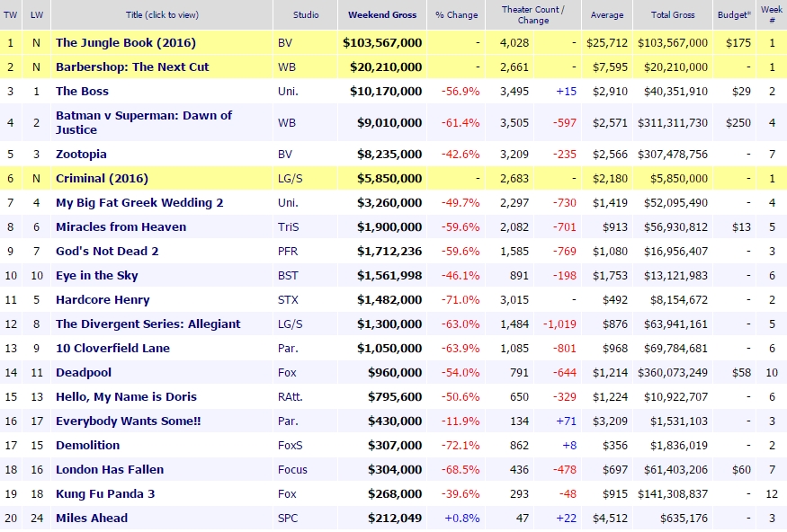View Miles Ahead movie page
Viewport: 787px width, 532px height.
coord(92,518)
